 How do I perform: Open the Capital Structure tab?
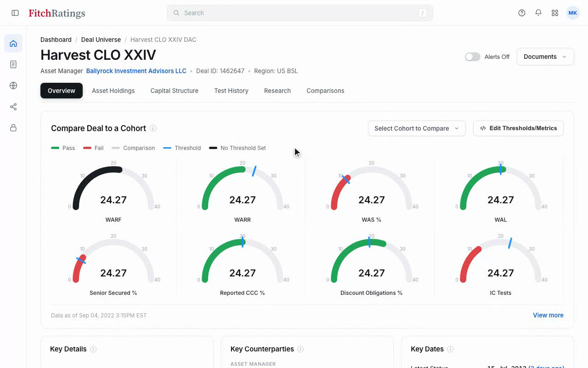[175, 91]
